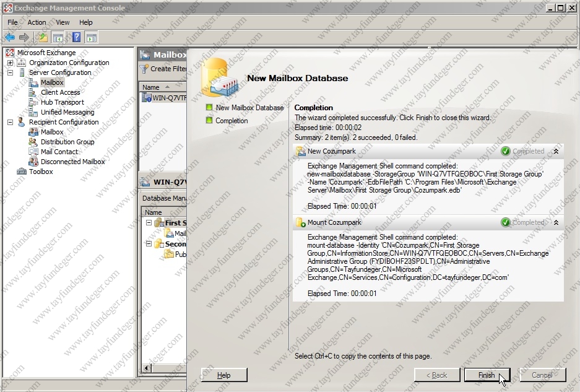
Task: Select Mailbox under Recipient Configuration
Action: coord(52,132)
